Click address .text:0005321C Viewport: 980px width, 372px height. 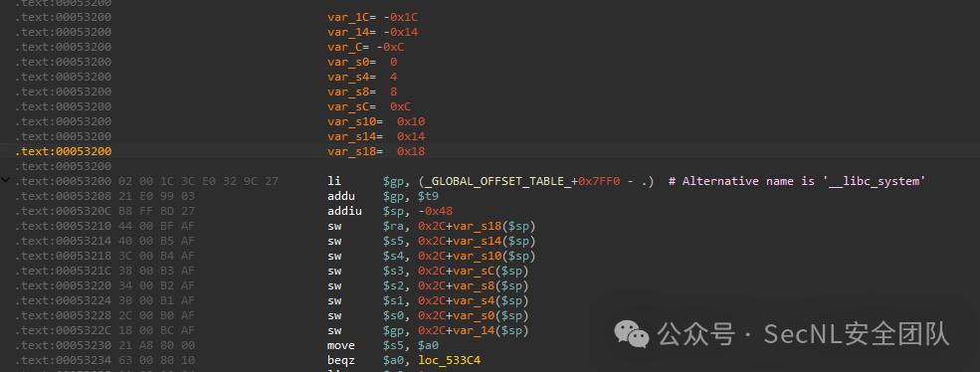pos(63,271)
